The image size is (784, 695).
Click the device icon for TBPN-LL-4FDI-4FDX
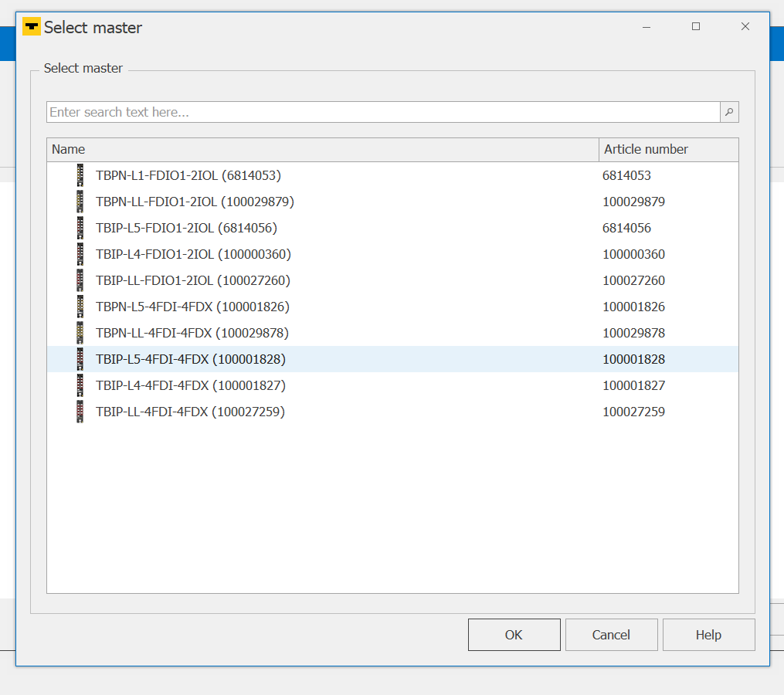tap(80, 333)
